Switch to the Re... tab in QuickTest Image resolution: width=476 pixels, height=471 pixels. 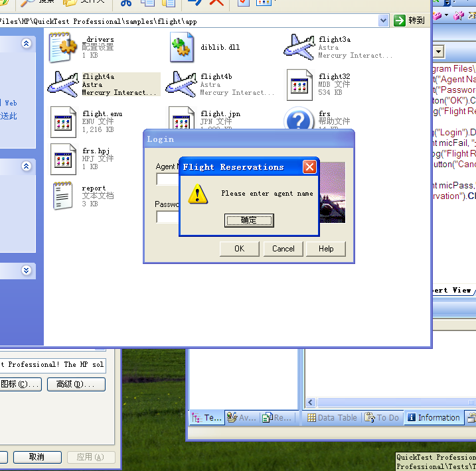click(278, 418)
